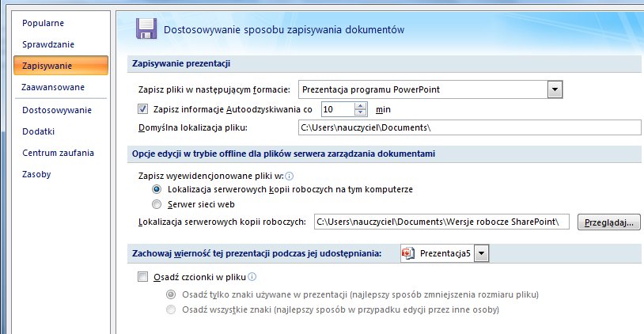644x334 pixels.
Task: Open the Centrum zaufania category
Action: click(58, 153)
